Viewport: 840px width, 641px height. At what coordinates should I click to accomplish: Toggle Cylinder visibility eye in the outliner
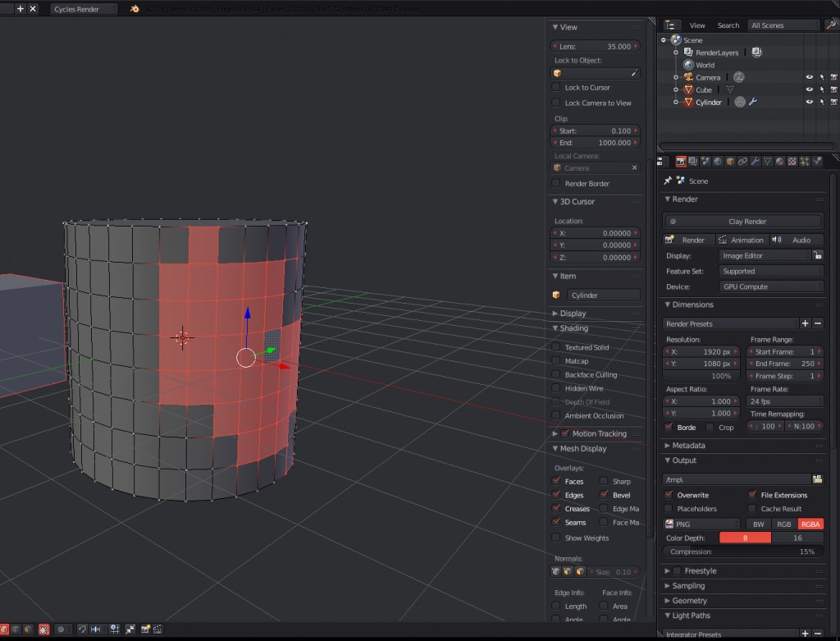pos(808,102)
